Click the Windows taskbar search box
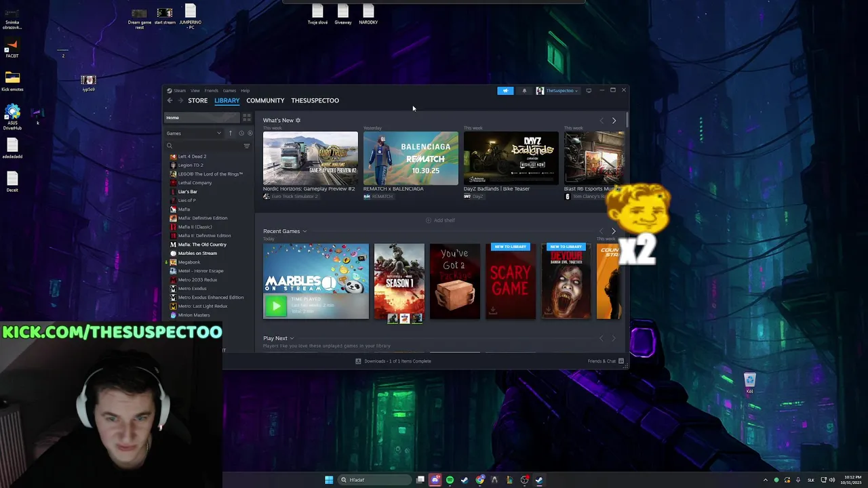 click(375, 480)
